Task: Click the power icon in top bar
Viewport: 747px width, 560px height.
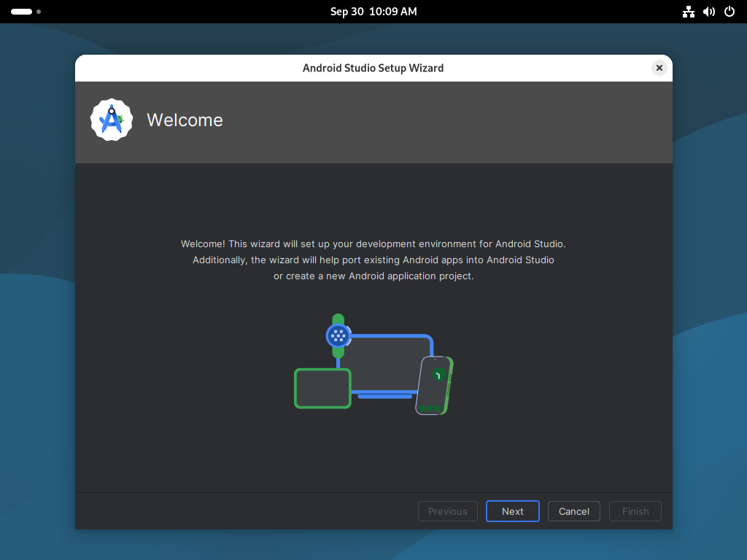Action: coord(729,12)
